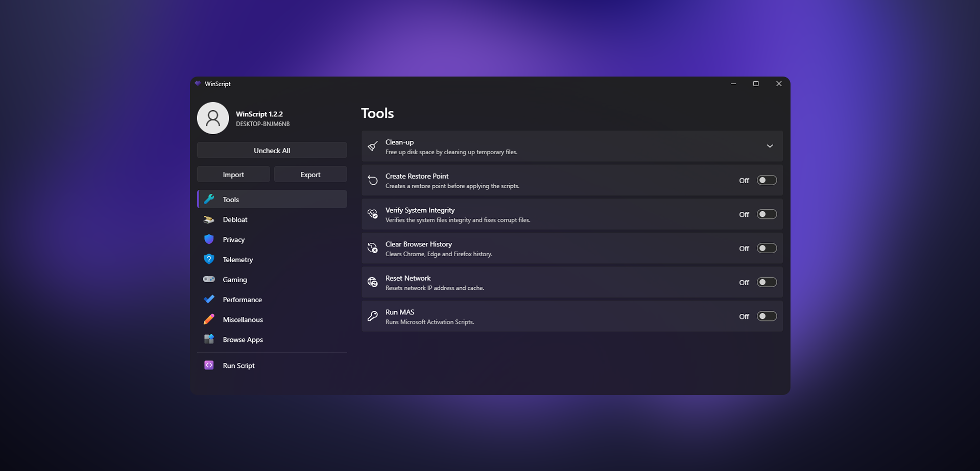Select the Miscellanous pencil icon
Viewport: 980px width, 471px height.
(x=209, y=319)
